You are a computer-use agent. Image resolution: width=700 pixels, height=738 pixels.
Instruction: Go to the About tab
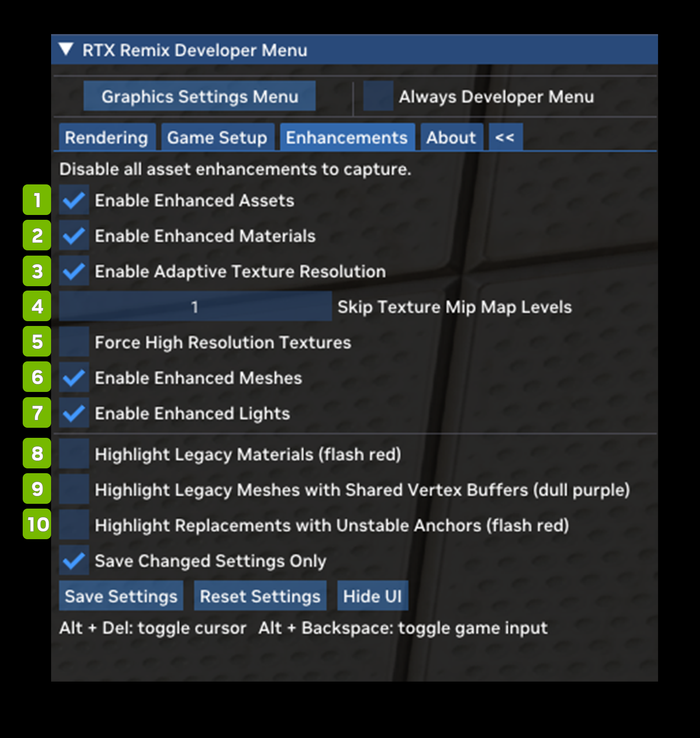click(451, 138)
